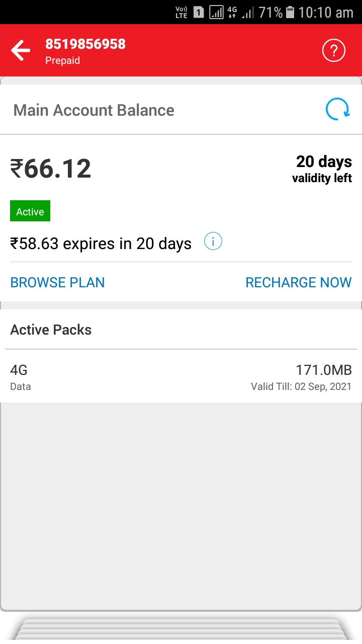Tap info icon beside expiry text
Viewport: 362px width, 644px height.
pos(213,242)
